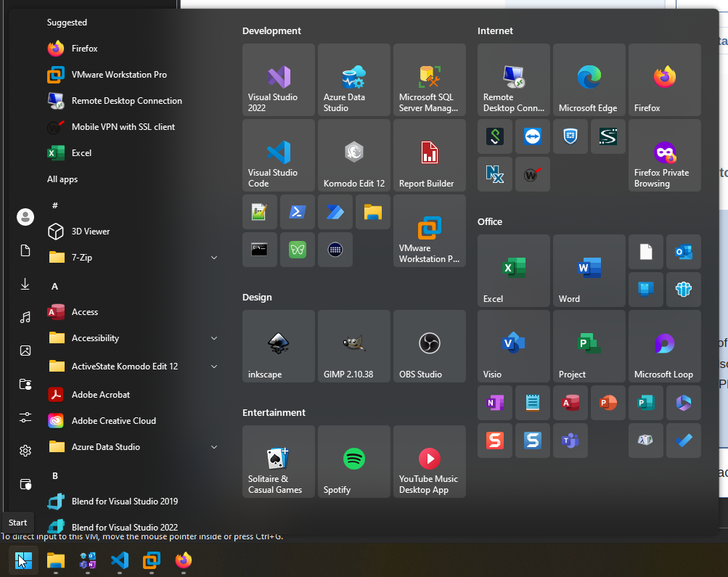Open the OneNote small tile
This screenshot has width=728, height=577.
(495, 403)
